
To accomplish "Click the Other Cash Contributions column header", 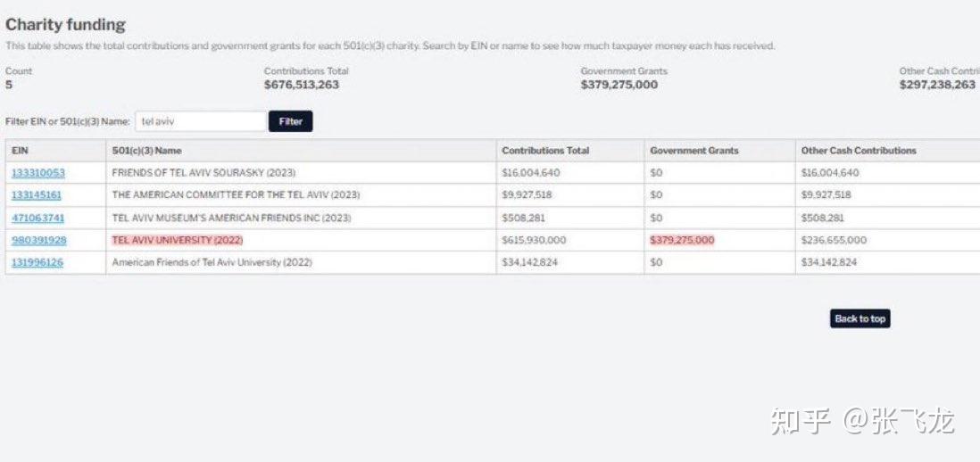I will pos(859,151).
